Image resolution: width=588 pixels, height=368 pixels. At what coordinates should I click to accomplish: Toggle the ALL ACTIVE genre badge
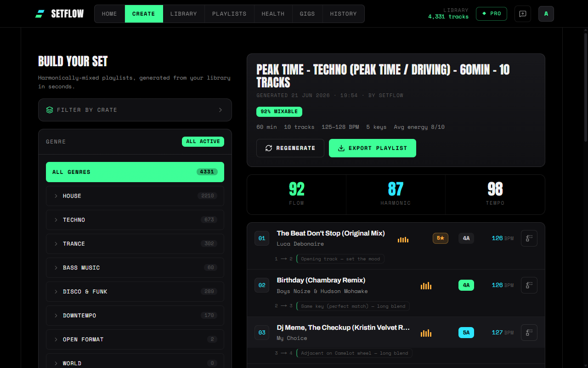coord(203,142)
